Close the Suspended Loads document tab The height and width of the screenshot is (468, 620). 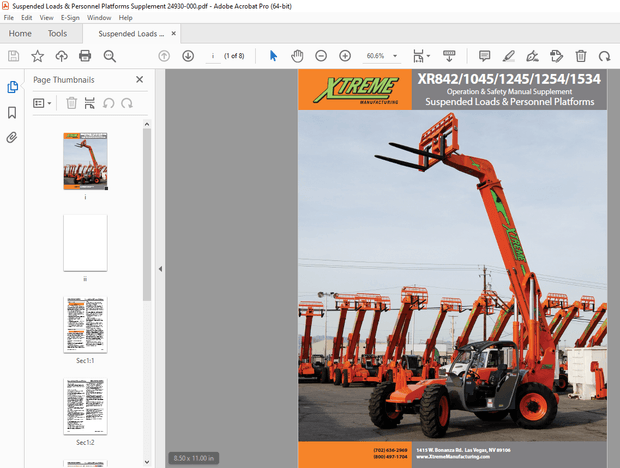coord(174,34)
